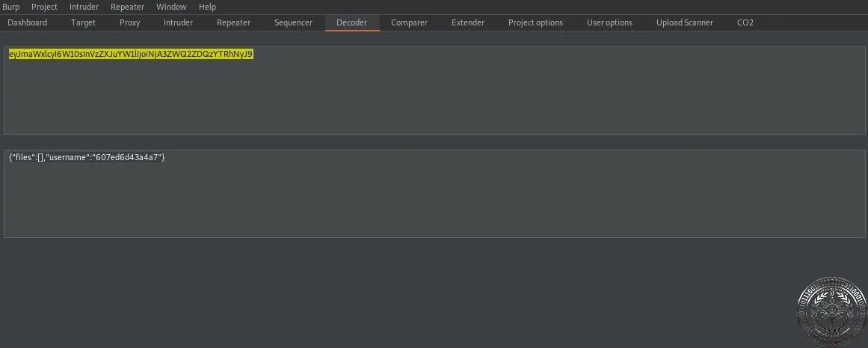Open the Intruder menu in menu bar
This screenshot has height=348, width=868.
click(84, 7)
